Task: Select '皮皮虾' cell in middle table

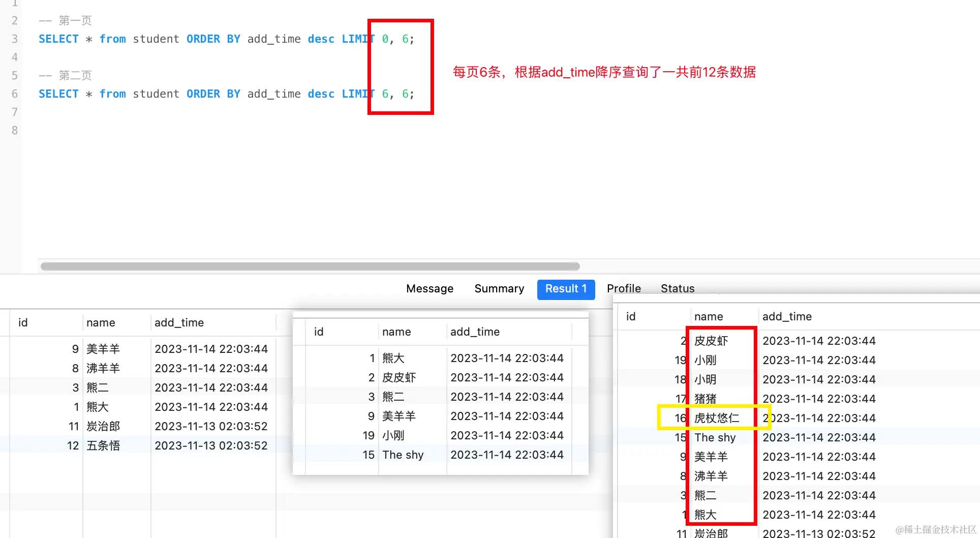Action: 399,378
